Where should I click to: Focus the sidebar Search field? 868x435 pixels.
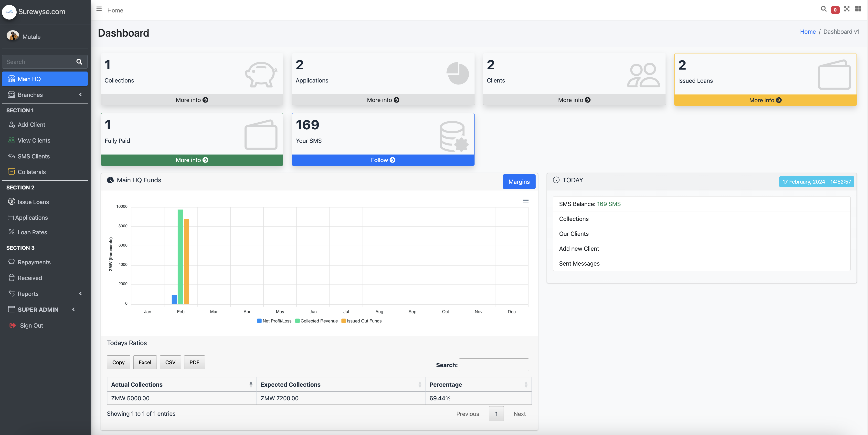point(37,62)
